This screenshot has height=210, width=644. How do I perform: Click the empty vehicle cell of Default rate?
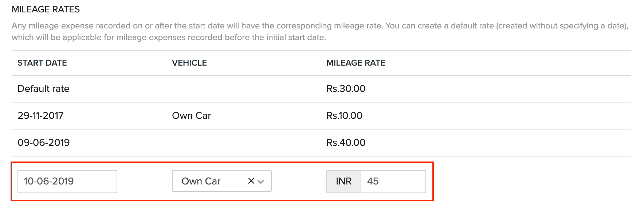(x=219, y=89)
